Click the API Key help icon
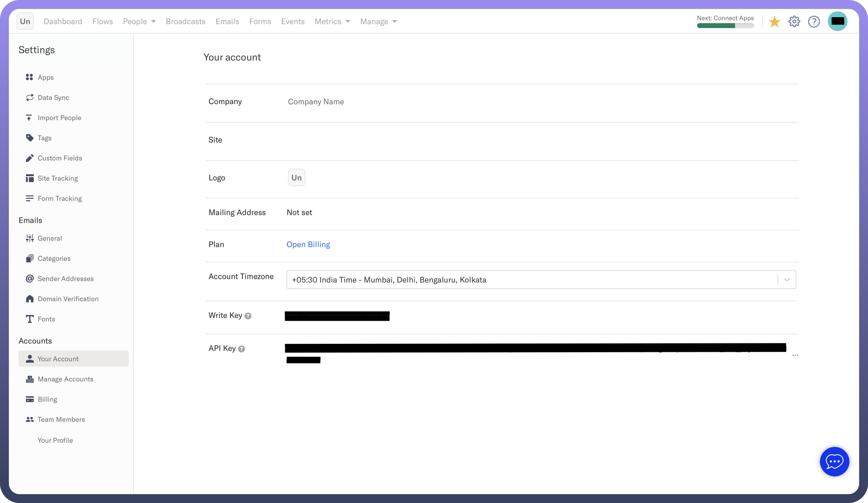The height and width of the screenshot is (503, 868). [241, 349]
